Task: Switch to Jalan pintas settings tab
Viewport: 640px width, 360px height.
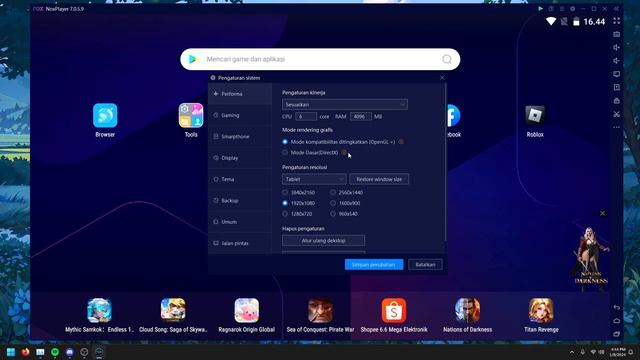Action: click(x=240, y=243)
